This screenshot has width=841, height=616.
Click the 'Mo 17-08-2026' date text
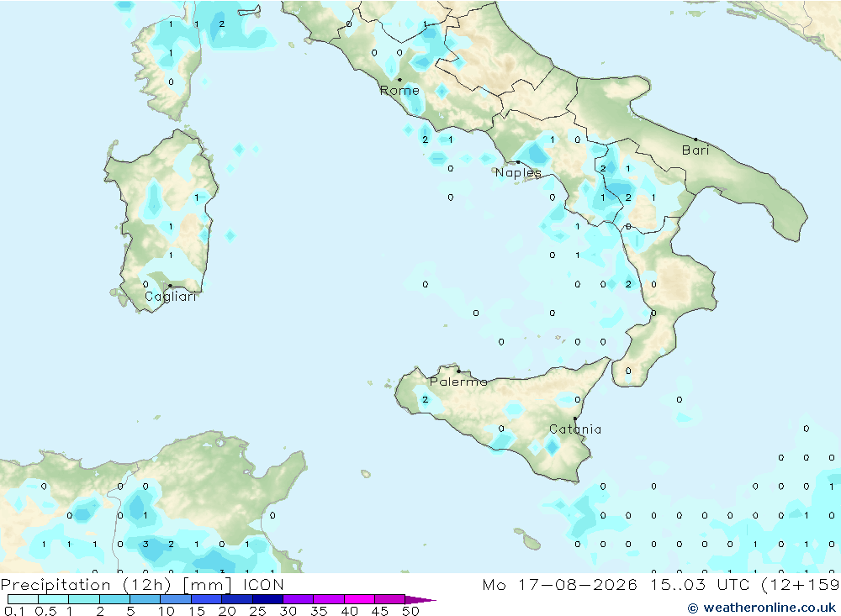[x=559, y=584]
